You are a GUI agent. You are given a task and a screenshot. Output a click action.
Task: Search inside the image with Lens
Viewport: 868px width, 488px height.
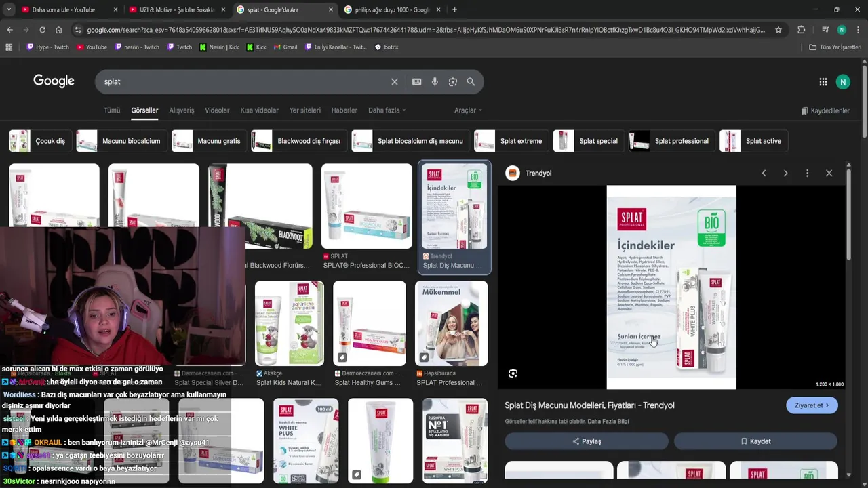coord(513,373)
